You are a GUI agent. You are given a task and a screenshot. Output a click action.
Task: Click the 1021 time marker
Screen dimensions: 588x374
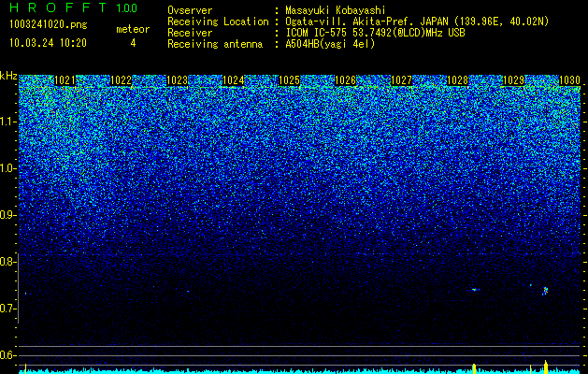click(x=65, y=80)
